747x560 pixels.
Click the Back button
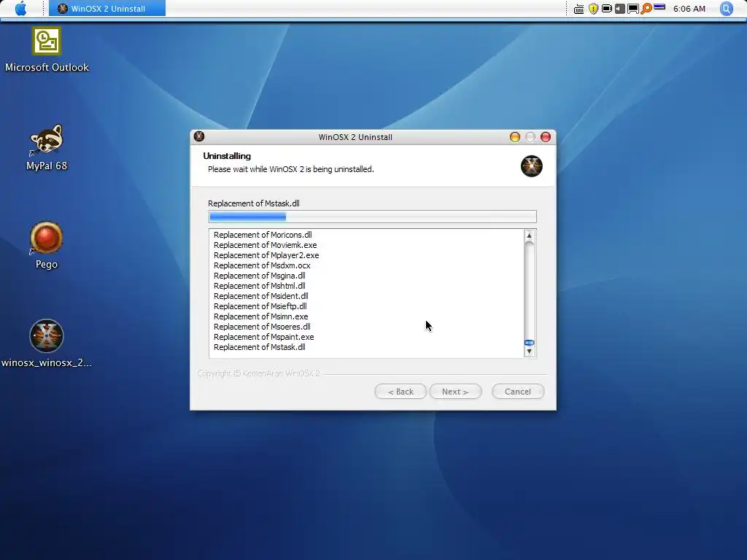pos(400,392)
